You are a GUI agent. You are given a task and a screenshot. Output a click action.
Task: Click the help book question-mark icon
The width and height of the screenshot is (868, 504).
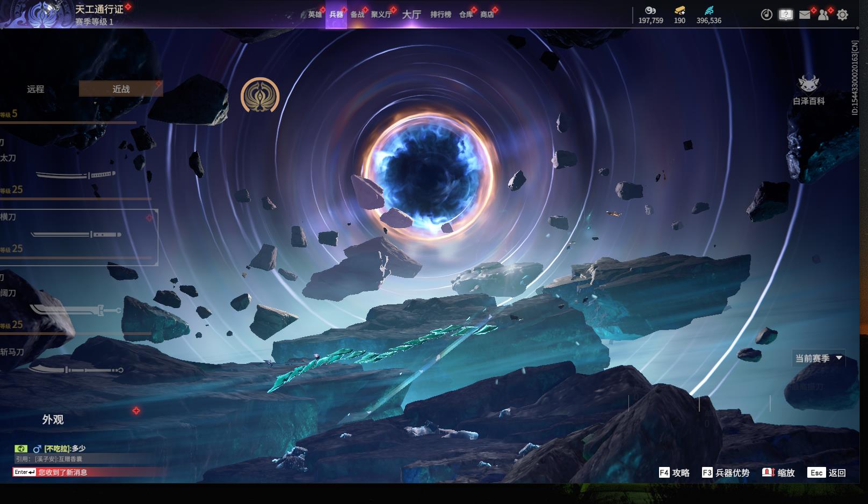786,15
